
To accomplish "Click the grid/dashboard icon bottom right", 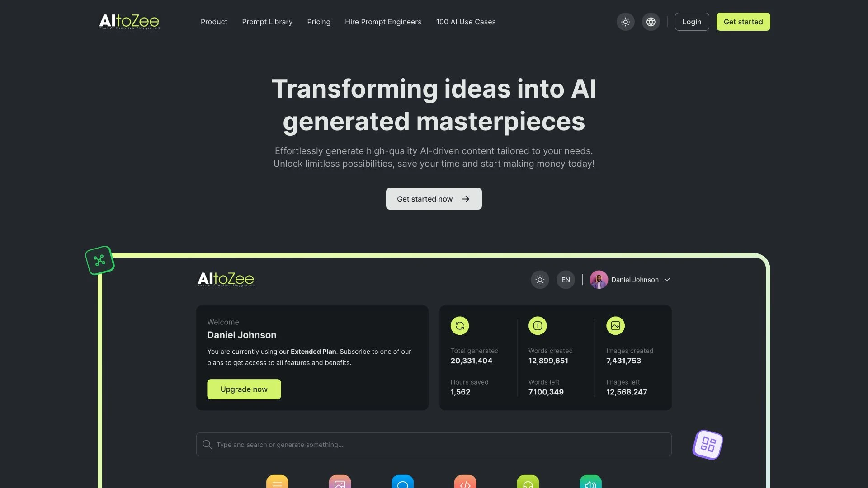I will [x=708, y=444].
